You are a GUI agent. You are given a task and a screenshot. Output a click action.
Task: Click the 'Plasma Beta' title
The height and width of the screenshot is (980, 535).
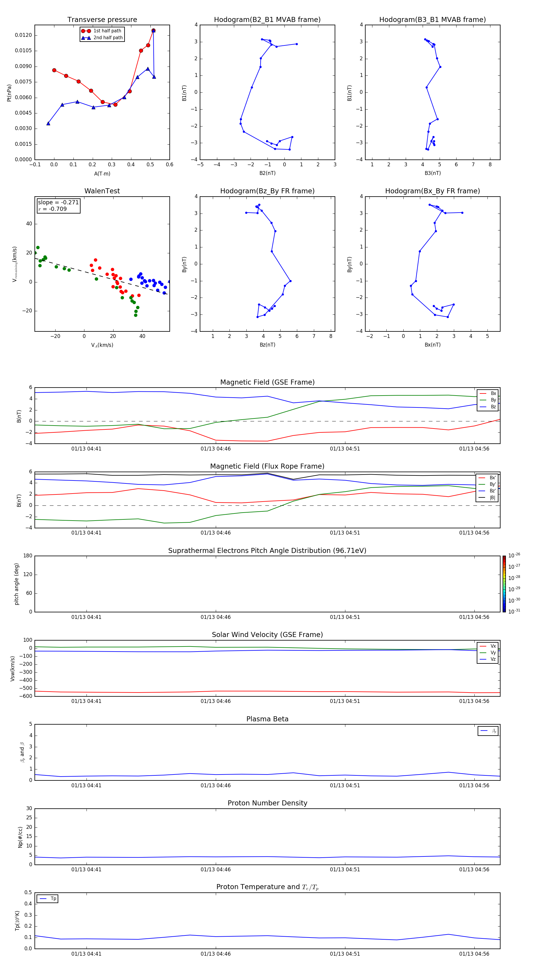tap(267, 719)
